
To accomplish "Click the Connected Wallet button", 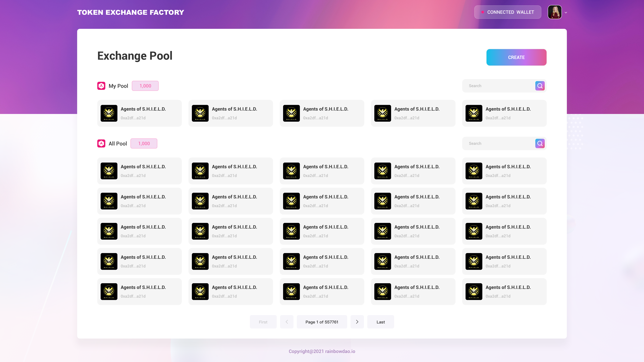I will click(x=507, y=12).
